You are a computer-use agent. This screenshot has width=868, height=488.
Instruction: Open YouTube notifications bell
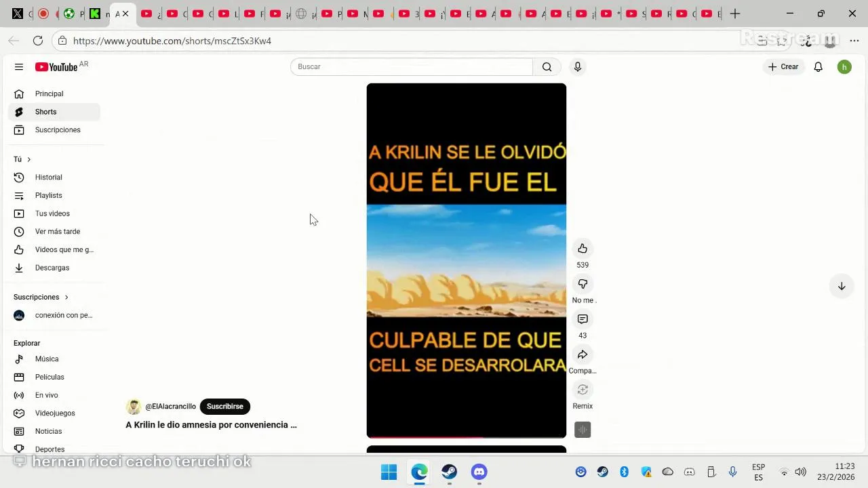click(x=818, y=66)
